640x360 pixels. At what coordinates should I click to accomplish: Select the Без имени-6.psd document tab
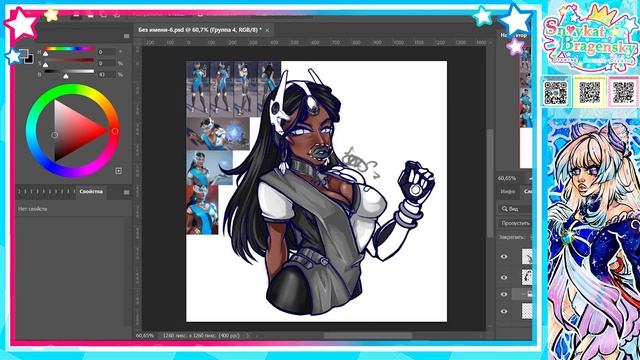click(199, 30)
